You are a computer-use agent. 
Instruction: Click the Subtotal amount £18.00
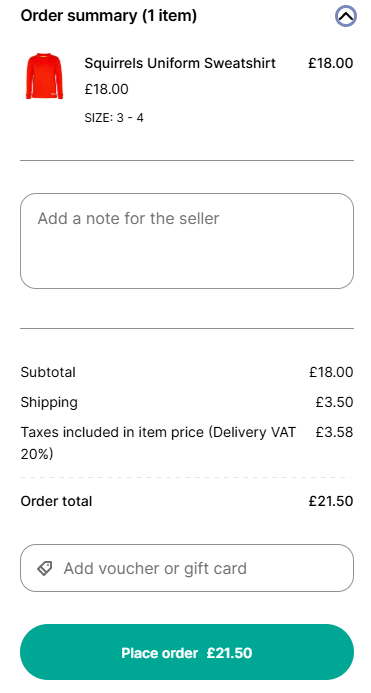tap(331, 372)
